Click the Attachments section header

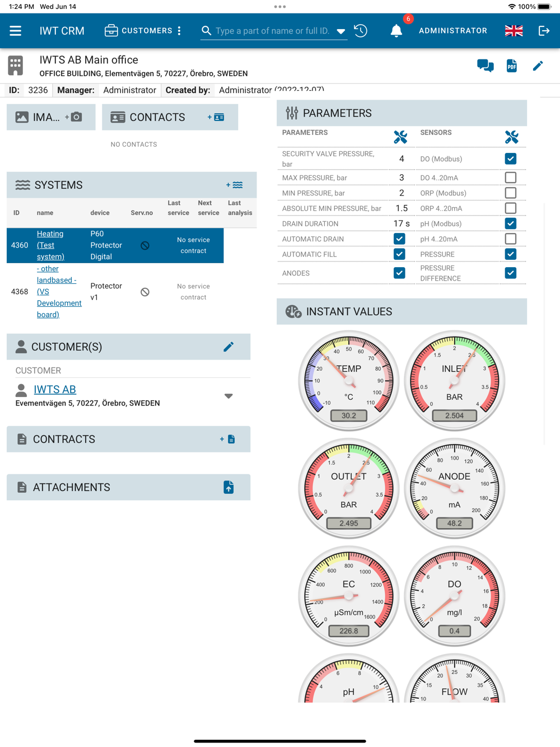[x=128, y=487]
